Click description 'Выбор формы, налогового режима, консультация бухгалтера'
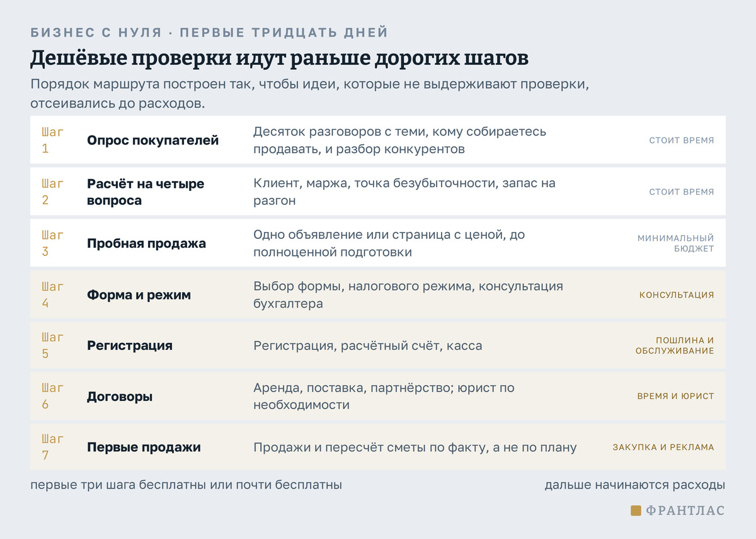This screenshot has height=539, width=756. [408, 295]
